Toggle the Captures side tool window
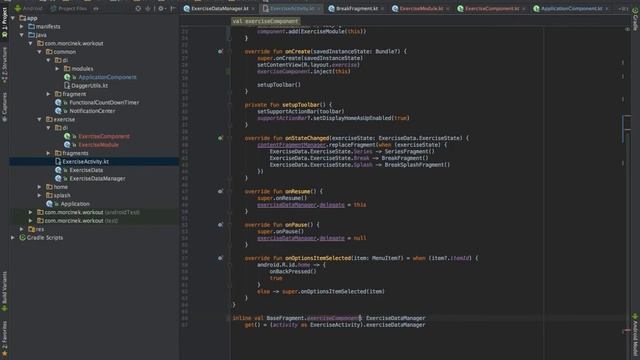 4,107
